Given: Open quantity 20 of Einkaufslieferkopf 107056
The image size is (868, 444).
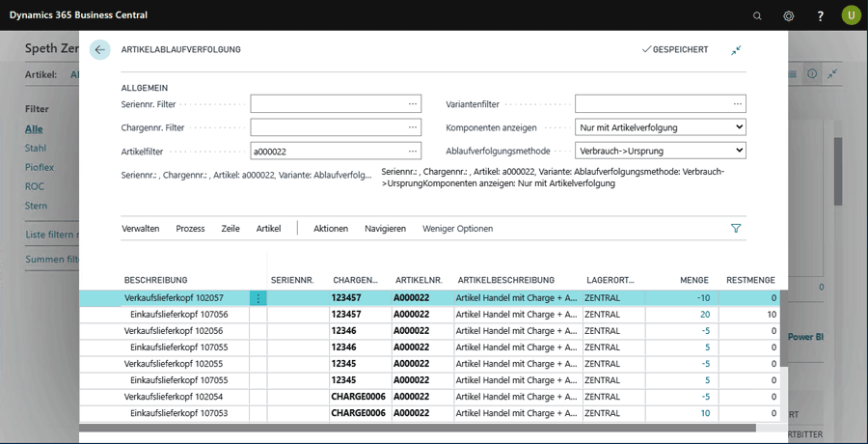Looking at the screenshot, I should click(x=705, y=315).
